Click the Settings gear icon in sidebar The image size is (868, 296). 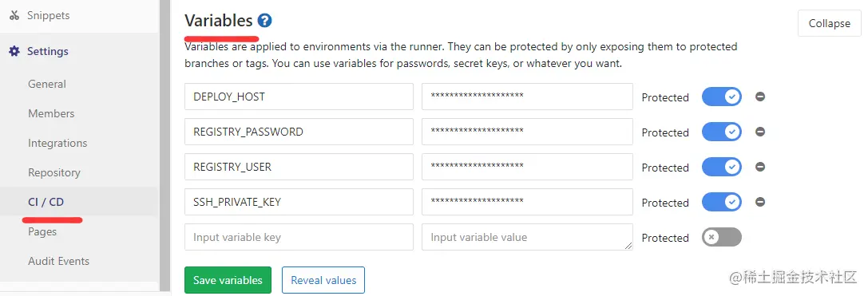point(14,51)
